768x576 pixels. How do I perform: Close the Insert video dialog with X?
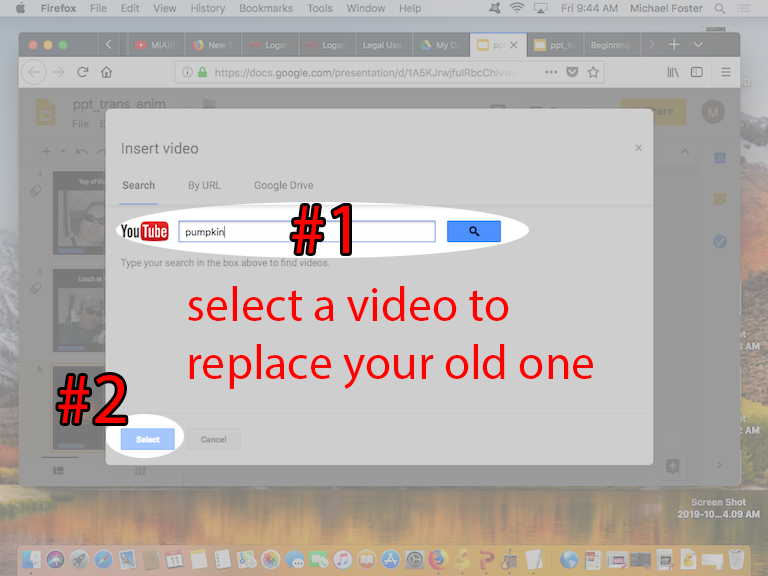638,148
